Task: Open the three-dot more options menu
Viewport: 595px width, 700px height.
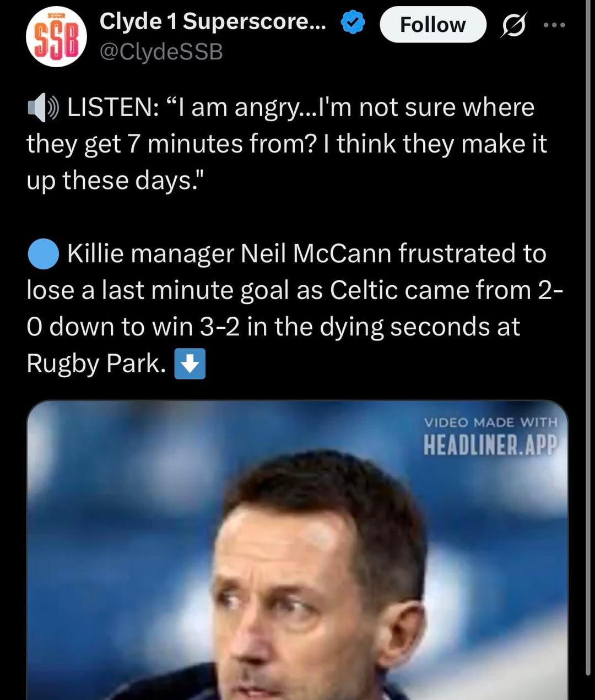Action: click(x=554, y=25)
